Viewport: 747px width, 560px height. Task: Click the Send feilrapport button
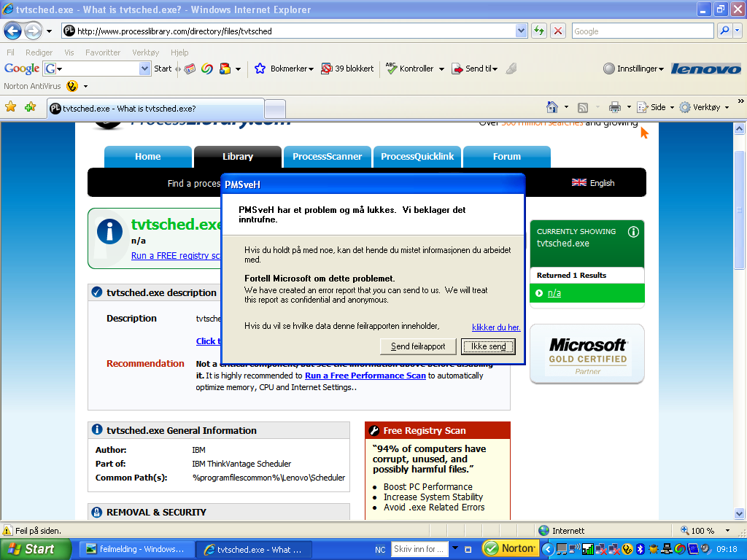[x=418, y=346]
